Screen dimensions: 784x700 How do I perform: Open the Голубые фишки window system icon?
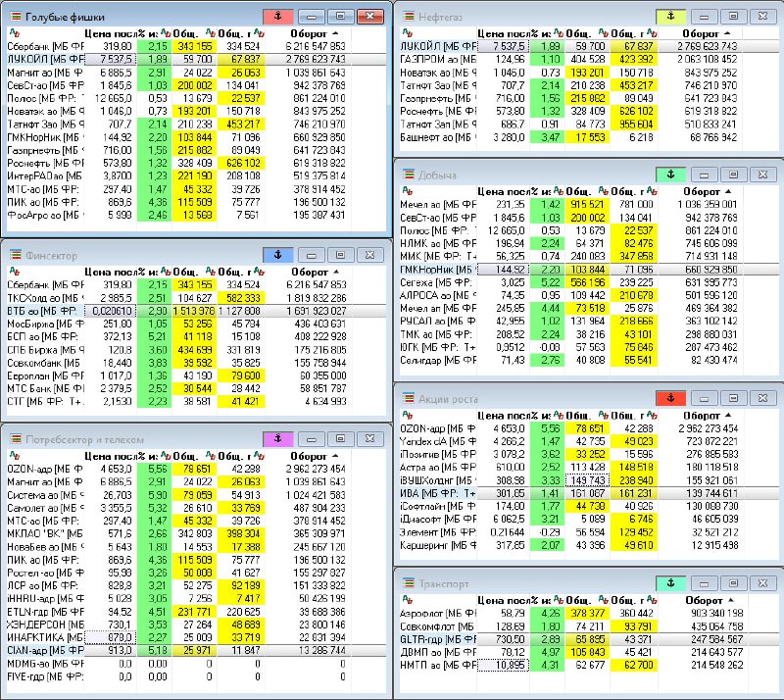pos(16,17)
